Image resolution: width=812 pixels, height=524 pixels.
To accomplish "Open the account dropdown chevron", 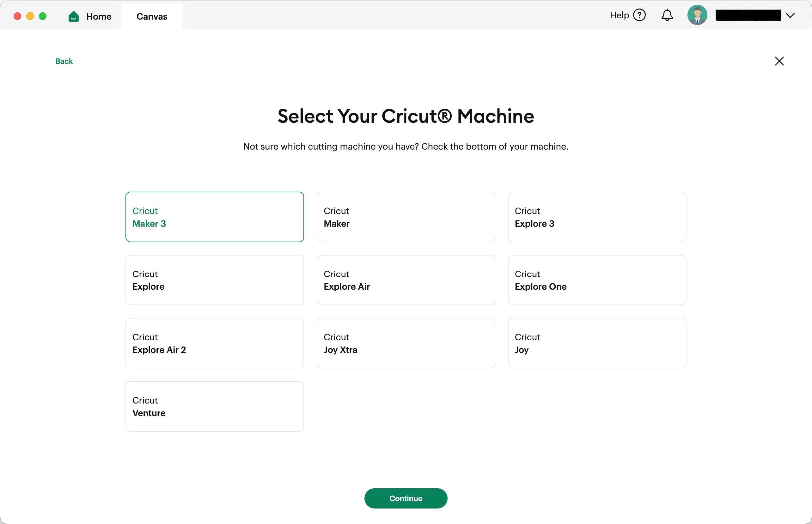I will pos(791,15).
